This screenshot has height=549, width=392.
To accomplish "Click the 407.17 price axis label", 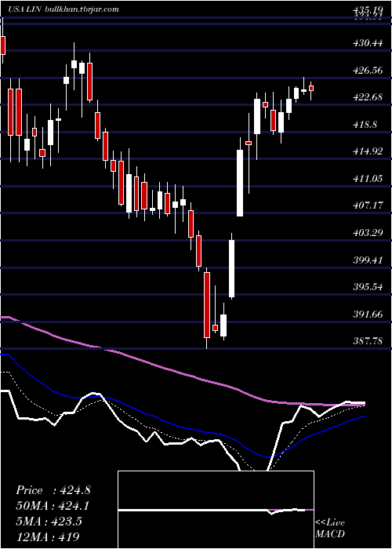I will 366,205.
